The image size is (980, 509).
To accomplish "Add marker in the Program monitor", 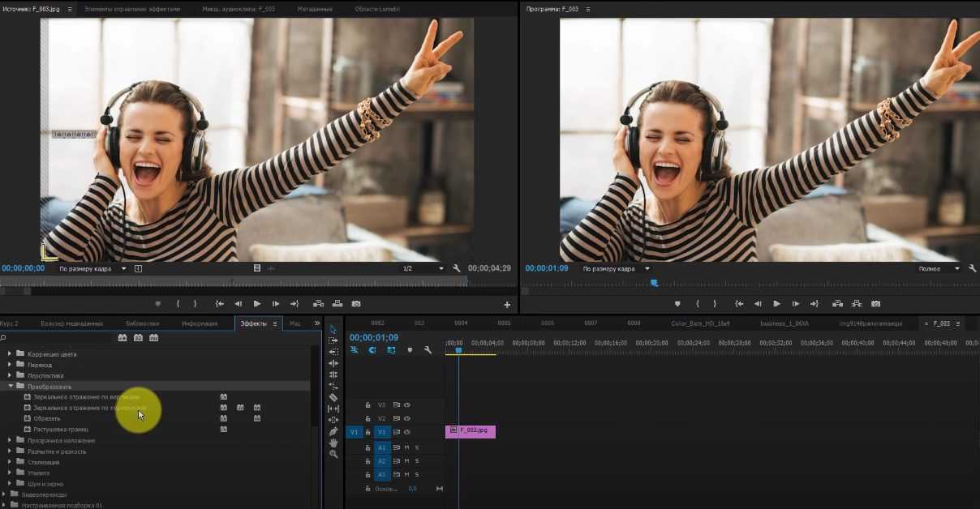I will click(x=678, y=304).
